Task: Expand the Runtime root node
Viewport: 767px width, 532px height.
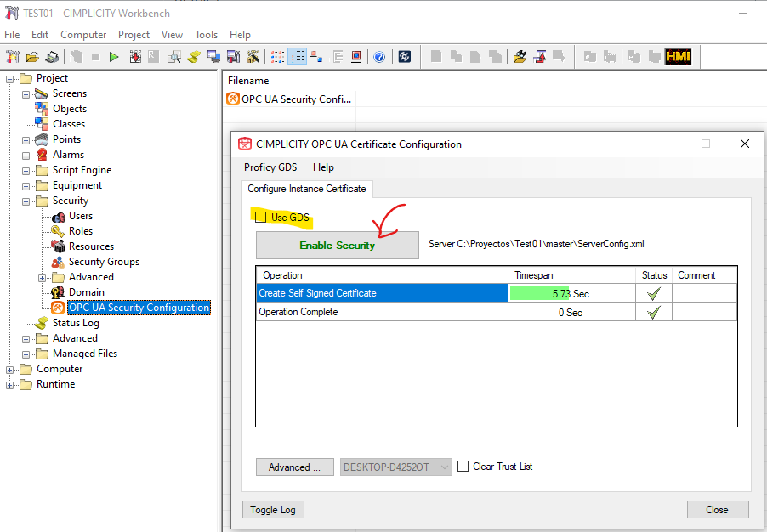Action: click(10, 385)
